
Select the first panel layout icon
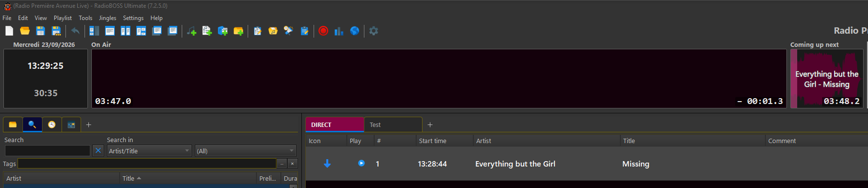point(94,31)
